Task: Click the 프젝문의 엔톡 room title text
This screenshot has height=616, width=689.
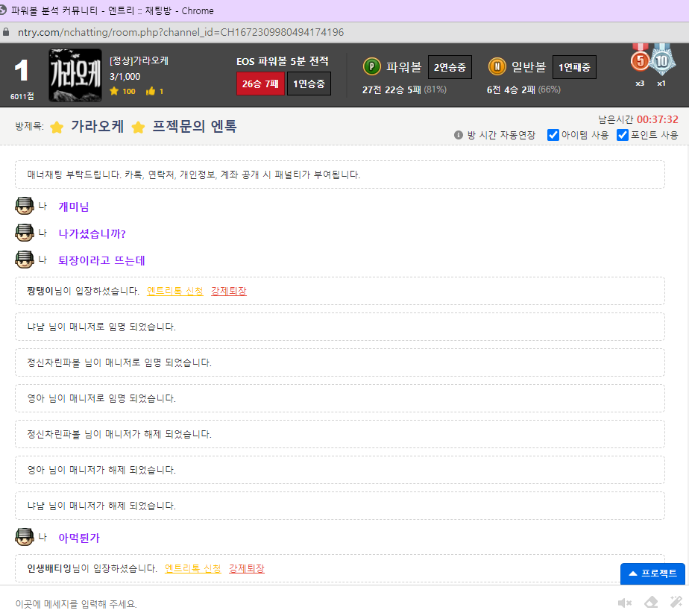Action: click(x=194, y=127)
